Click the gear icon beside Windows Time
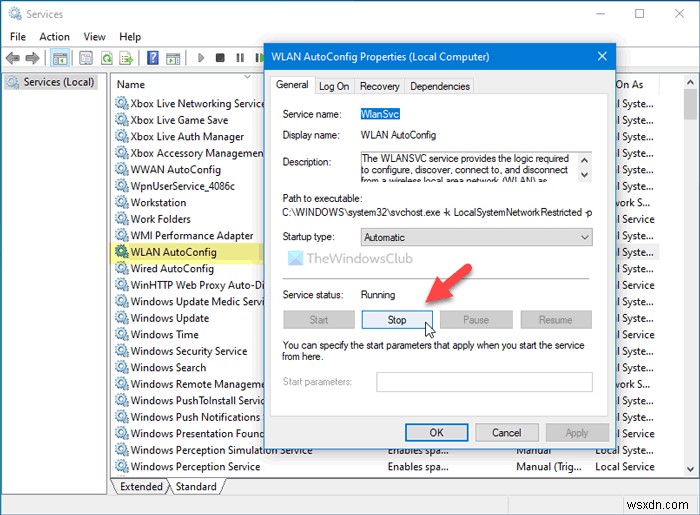Viewport: 700px width, 515px height. tap(121, 334)
